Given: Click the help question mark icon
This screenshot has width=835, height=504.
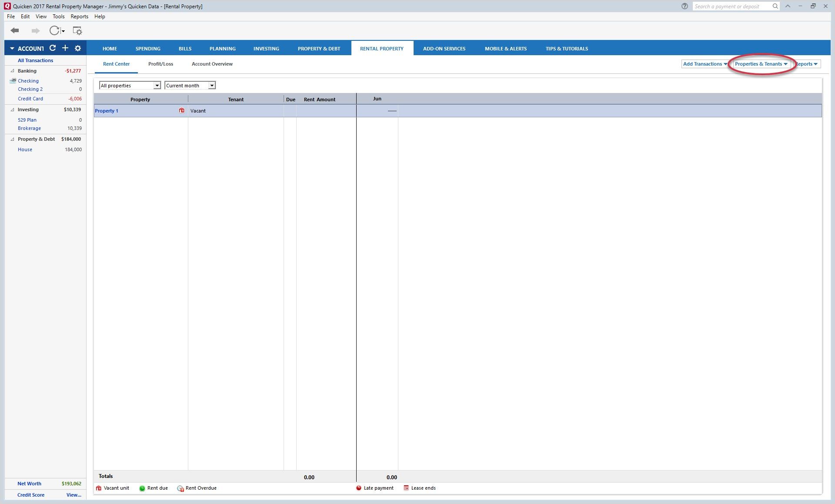Looking at the screenshot, I should click(685, 6).
